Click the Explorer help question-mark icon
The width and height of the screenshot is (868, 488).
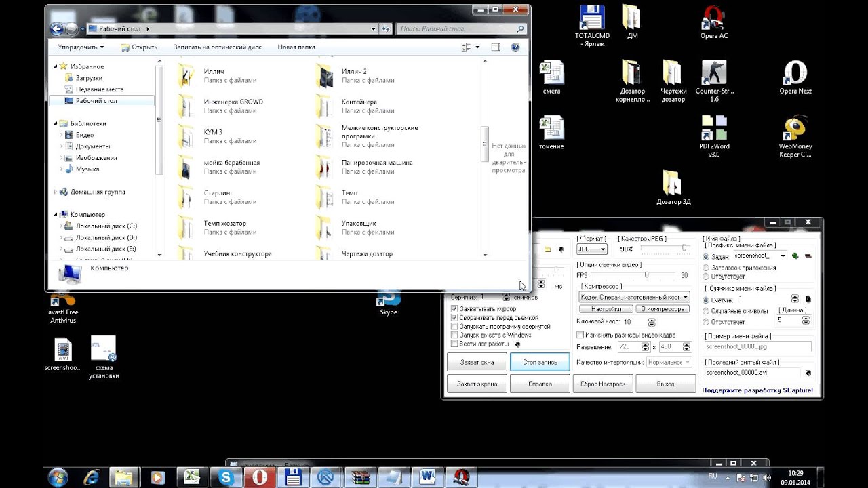click(x=515, y=47)
